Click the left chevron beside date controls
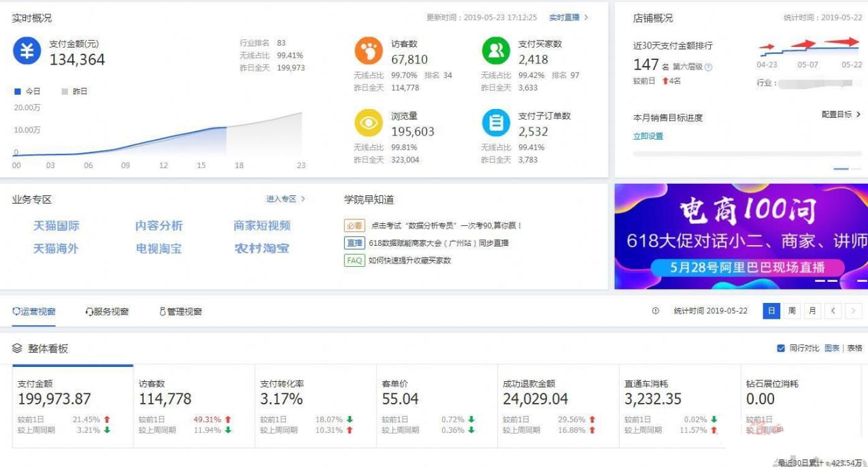Image resolution: width=868 pixels, height=467 pixels. (x=833, y=310)
